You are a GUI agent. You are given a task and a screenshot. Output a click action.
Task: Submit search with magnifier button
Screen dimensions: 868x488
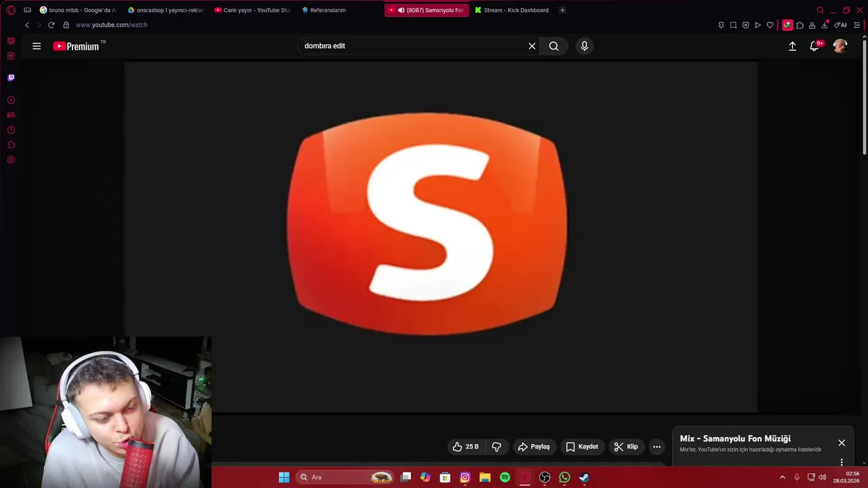tap(554, 46)
